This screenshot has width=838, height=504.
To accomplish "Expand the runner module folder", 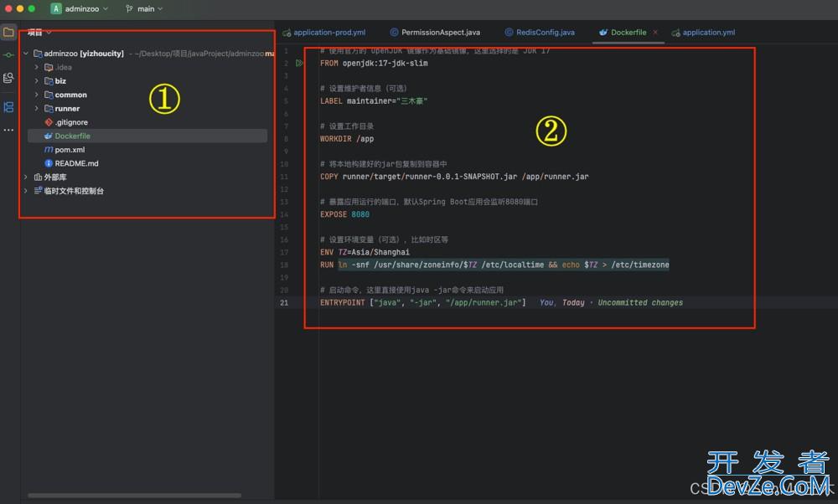I will click(x=36, y=108).
